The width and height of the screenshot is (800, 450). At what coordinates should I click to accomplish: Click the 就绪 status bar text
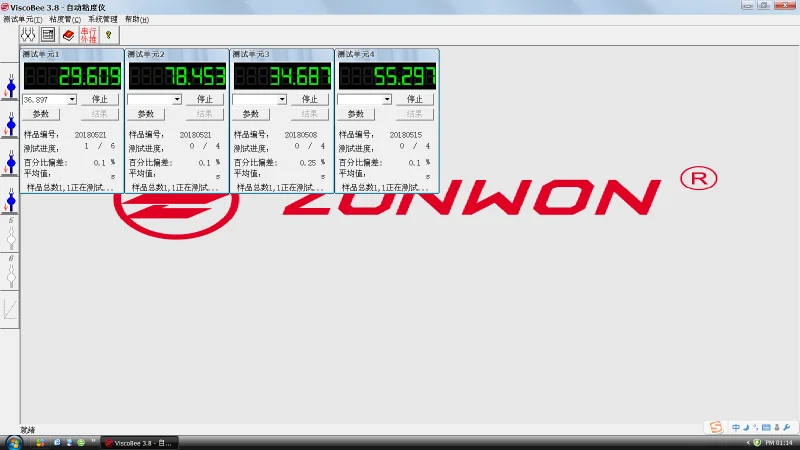pyautogui.click(x=28, y=430)
